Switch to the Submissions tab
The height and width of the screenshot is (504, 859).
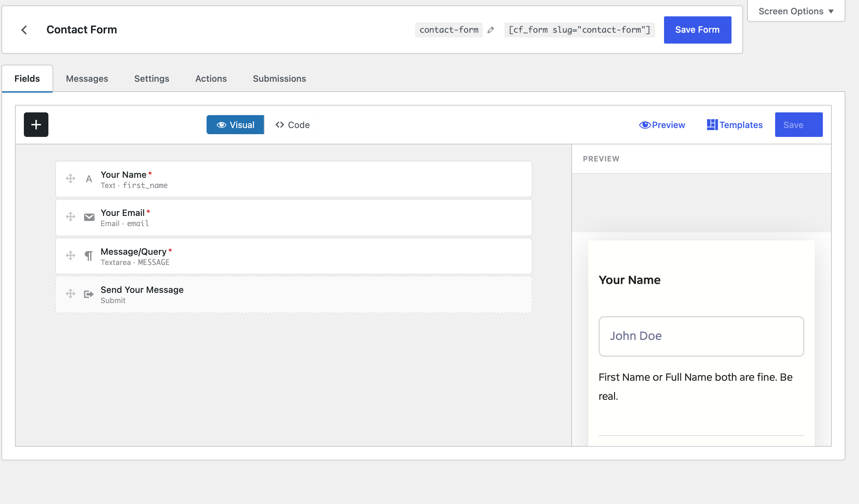coord(279,78)
